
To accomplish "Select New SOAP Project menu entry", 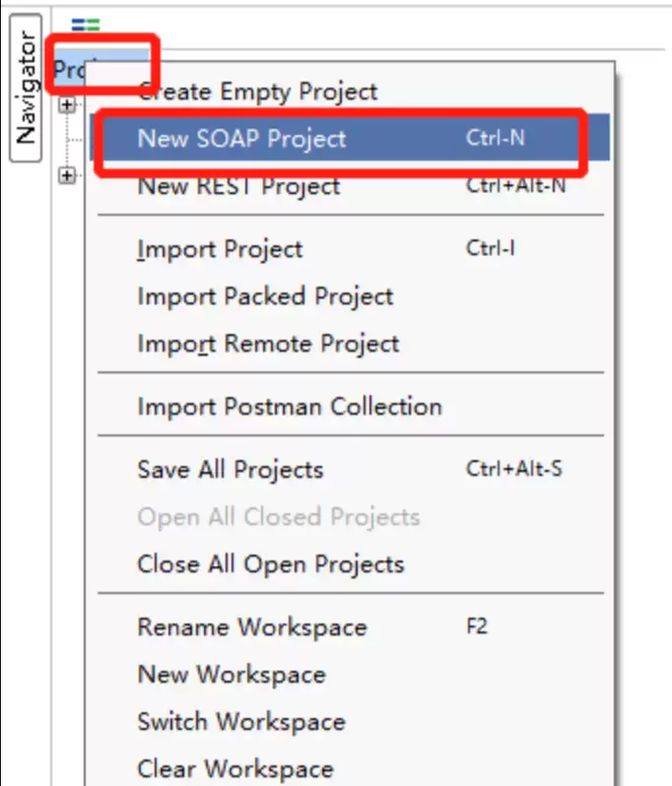I will click(x=350, y=137).
